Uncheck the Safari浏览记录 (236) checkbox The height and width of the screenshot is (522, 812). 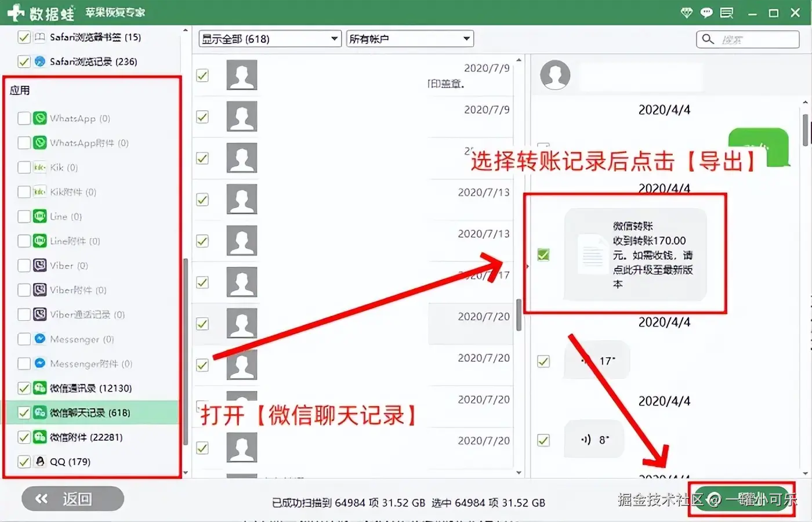pos(24,61)
